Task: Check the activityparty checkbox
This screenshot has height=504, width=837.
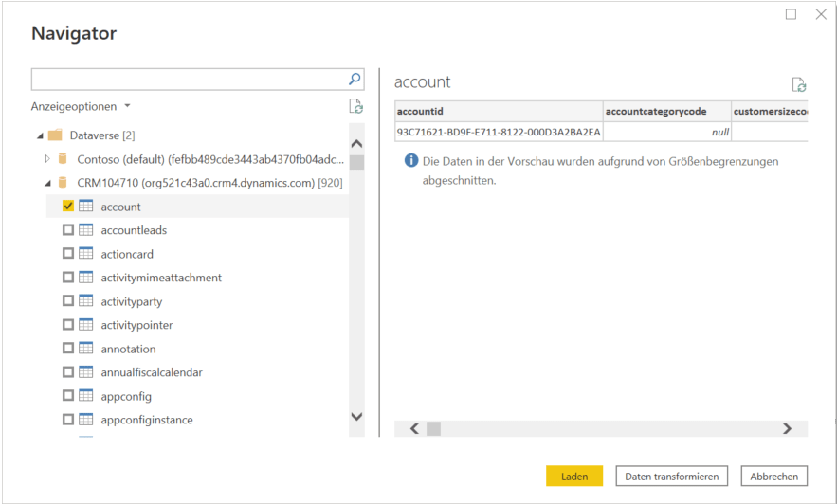Action: (x=68, y=301)
